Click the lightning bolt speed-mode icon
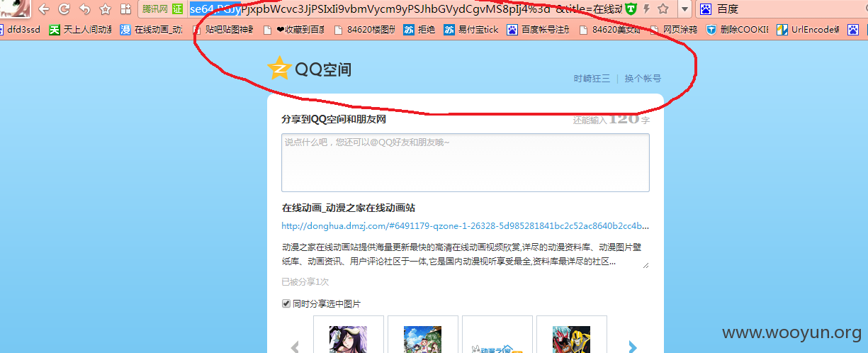 click(x=646, y=9)
